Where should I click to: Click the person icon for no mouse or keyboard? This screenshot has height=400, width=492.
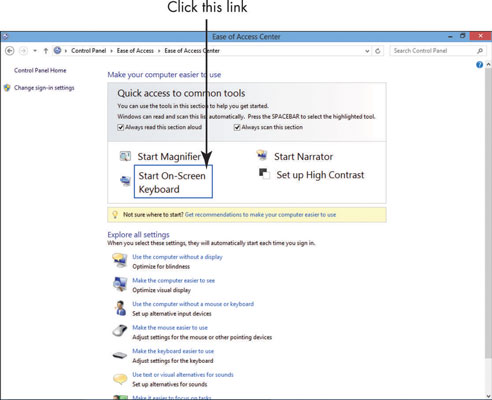pyautogui.click(x=120, y=308)
